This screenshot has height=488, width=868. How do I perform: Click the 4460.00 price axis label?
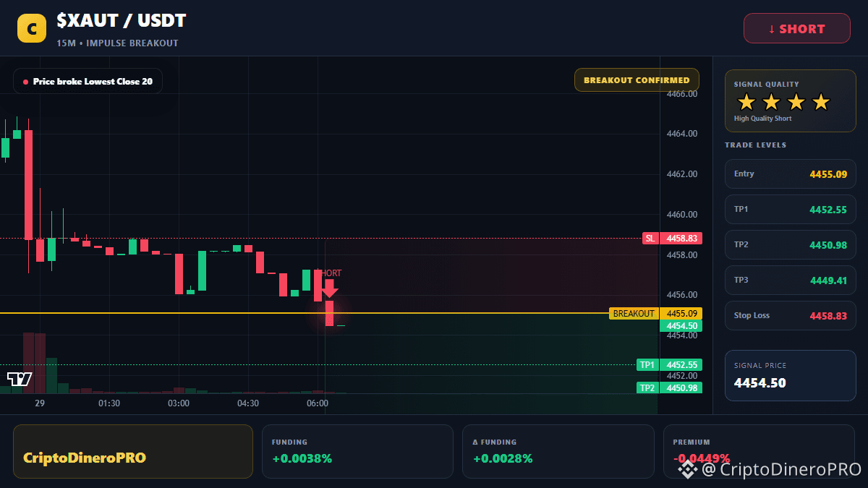(682, 215)
